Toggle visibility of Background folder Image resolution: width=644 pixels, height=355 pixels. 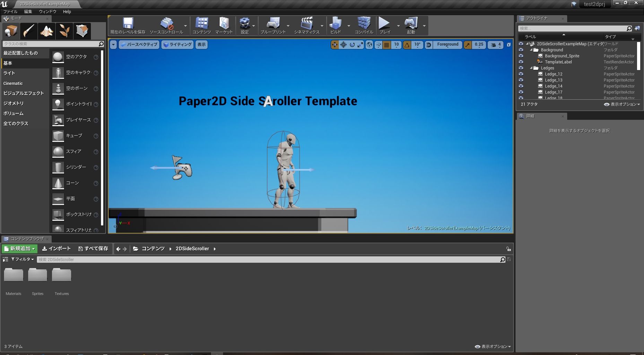521,50
